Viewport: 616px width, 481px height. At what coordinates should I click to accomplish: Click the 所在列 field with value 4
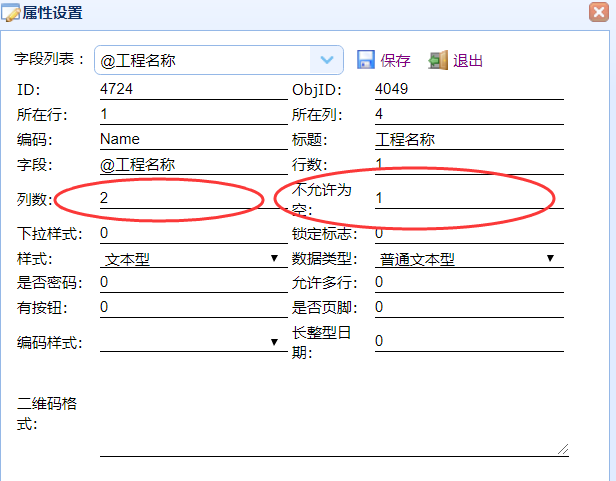tap(469, 114)
